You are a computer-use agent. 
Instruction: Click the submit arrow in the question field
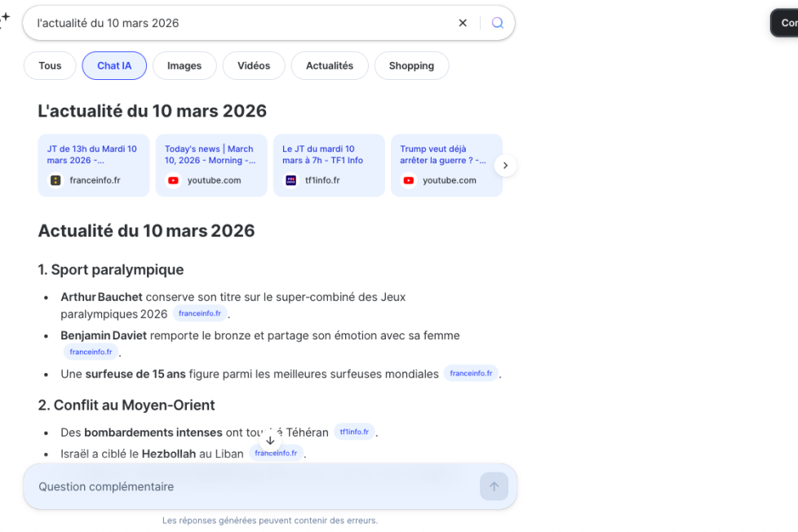(494, 486)
